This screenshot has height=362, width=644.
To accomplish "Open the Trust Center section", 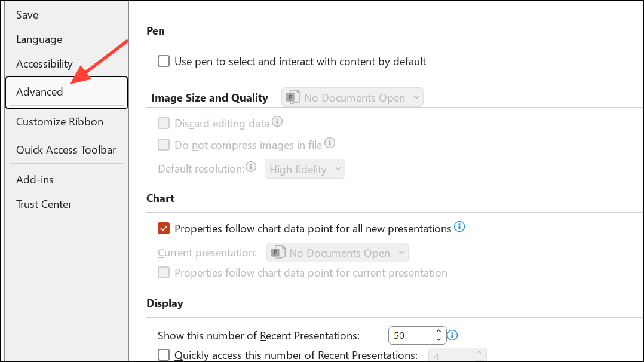I will click(44, 204).
